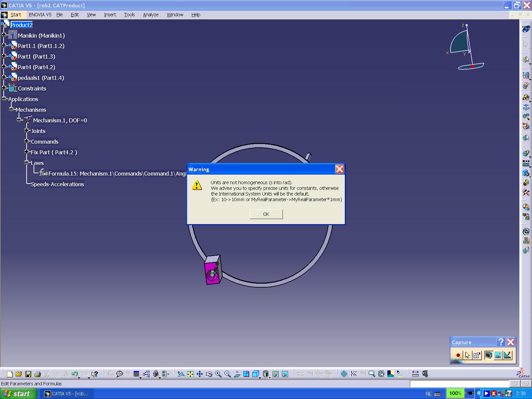Click the Normal View icon
This screenshot has height=399, width=532.
(237, 374)
